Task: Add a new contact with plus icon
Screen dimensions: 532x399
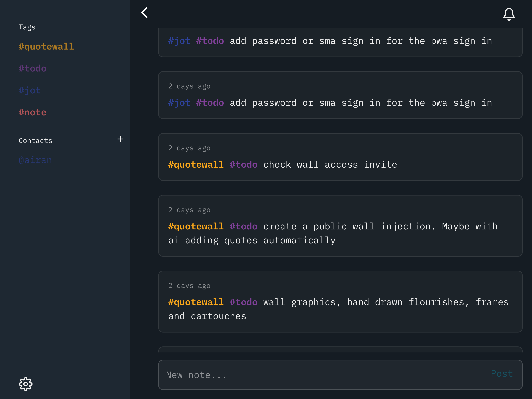Action: click(120, 139)
